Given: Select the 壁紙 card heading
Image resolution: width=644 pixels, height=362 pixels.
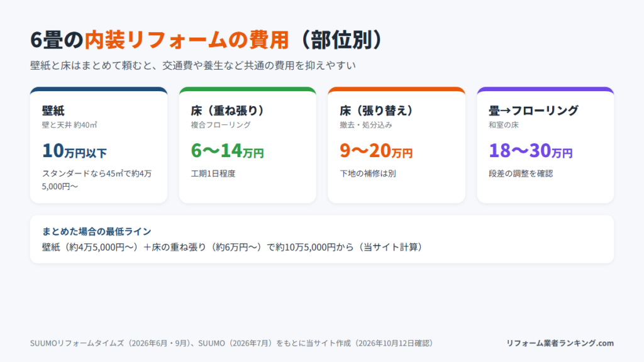Looking at the screenshot, I should click(x=53, y=111).
